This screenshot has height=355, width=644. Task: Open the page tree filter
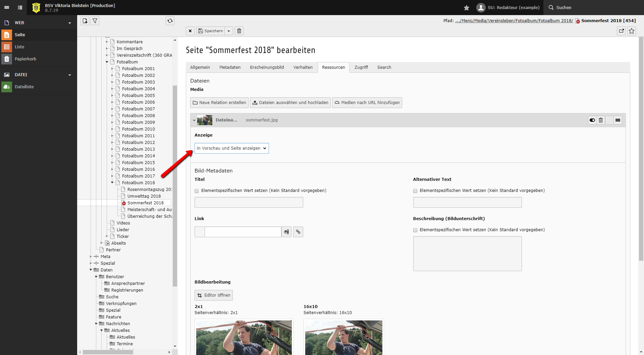pos(95,21)
